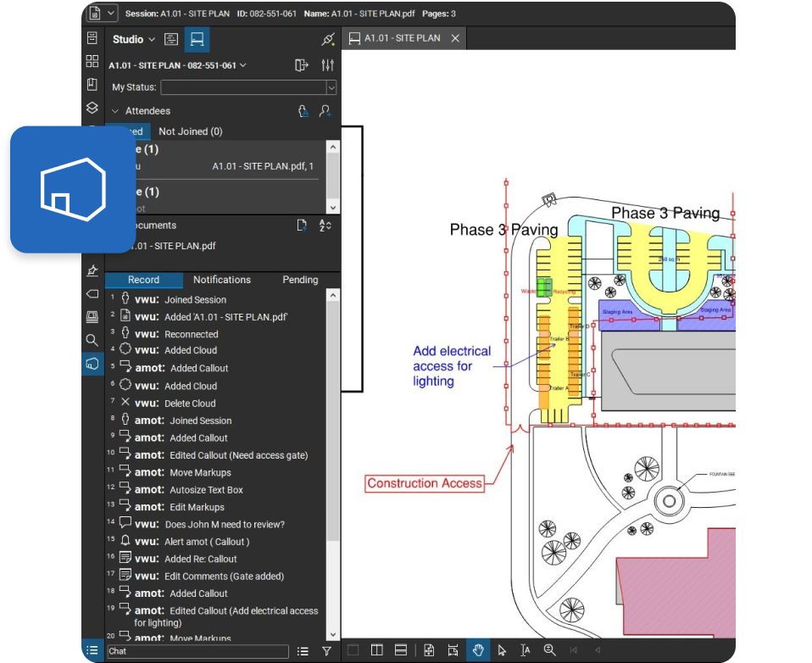Click record 'Edit Comments (Gate added)'
This screenshot has height=663, width=812.
[x=209, y=576]
